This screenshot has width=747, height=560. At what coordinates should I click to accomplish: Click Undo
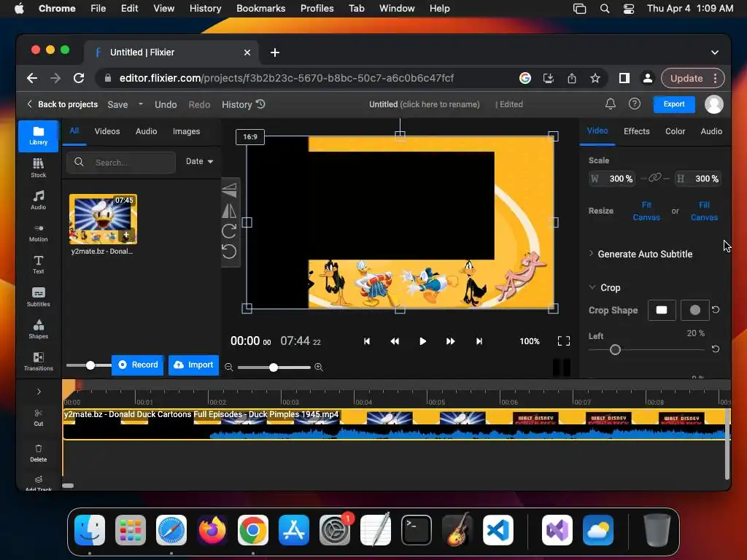[x=166, y=104]
